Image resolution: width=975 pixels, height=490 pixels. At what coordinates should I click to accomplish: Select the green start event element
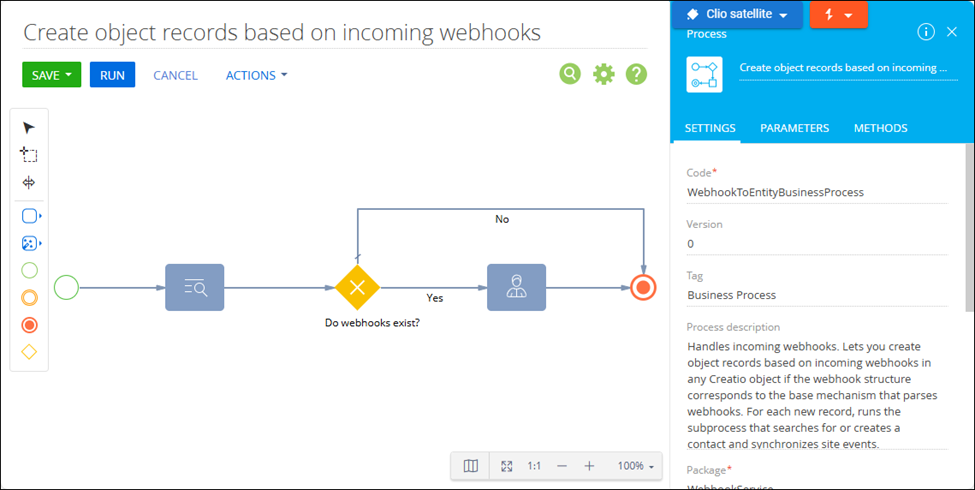29,270
